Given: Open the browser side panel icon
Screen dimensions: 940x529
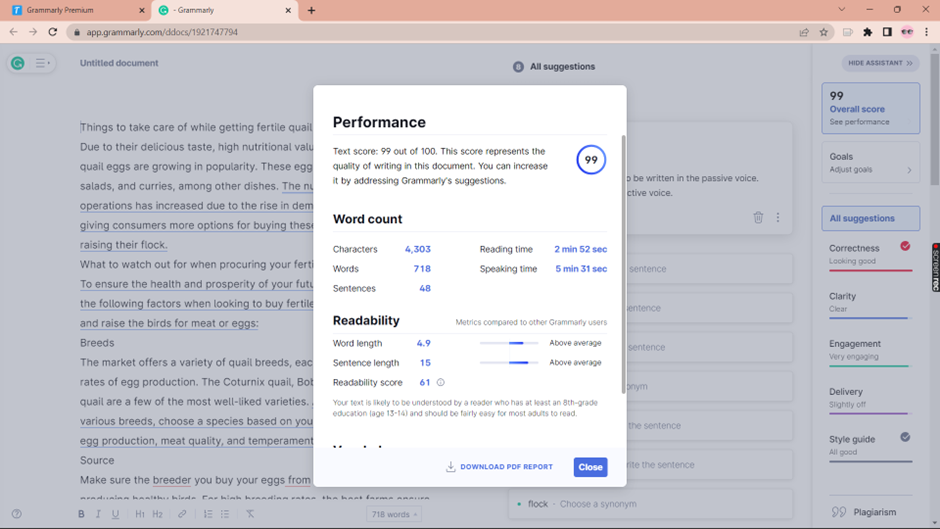Looking at the screenshot, I should [887, 32].
